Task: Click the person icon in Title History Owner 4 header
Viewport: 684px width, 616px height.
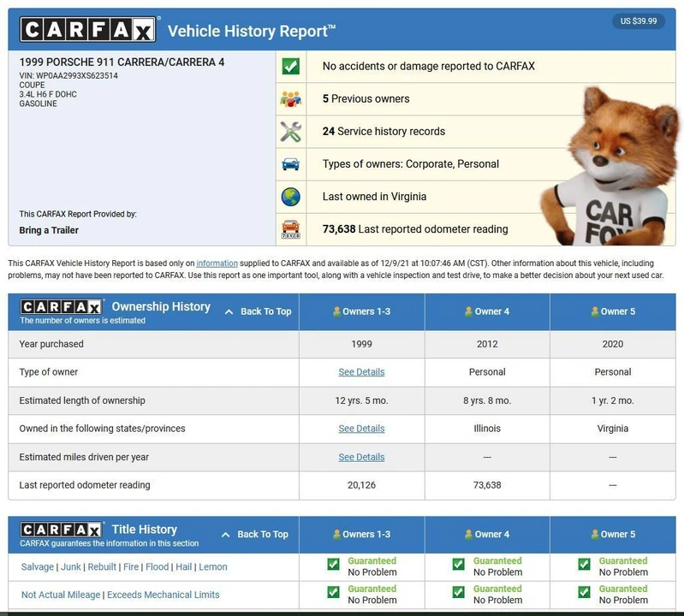Action: [468, 534]
